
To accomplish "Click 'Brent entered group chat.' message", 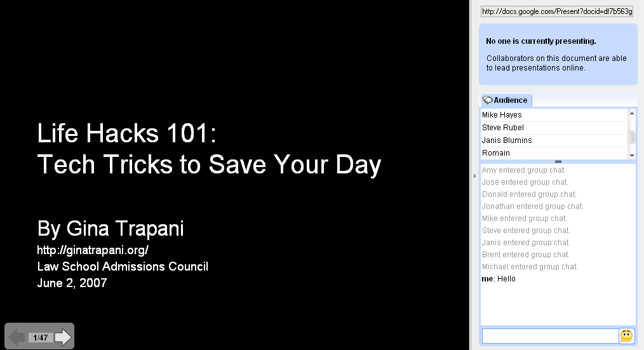I will tap(526, 255).
